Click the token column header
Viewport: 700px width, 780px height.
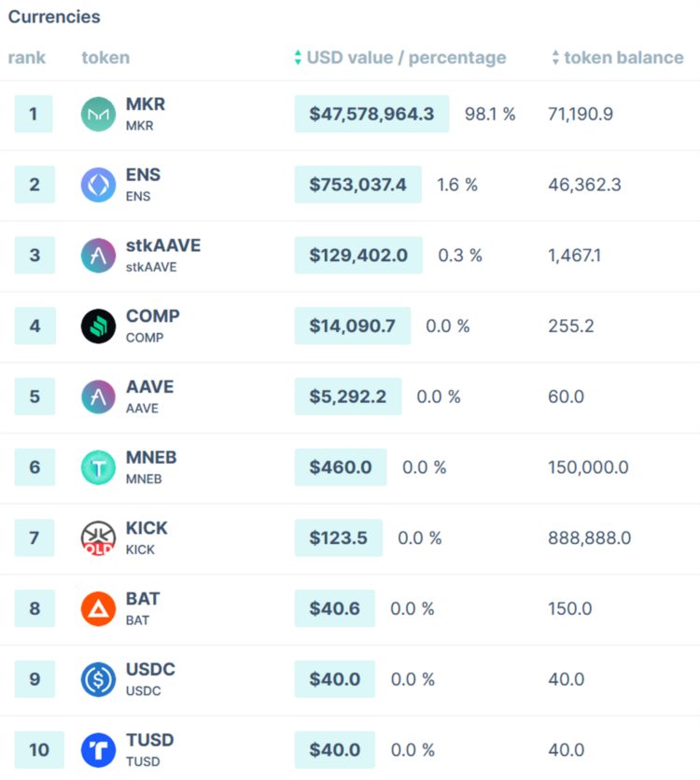tap(105, 58)
